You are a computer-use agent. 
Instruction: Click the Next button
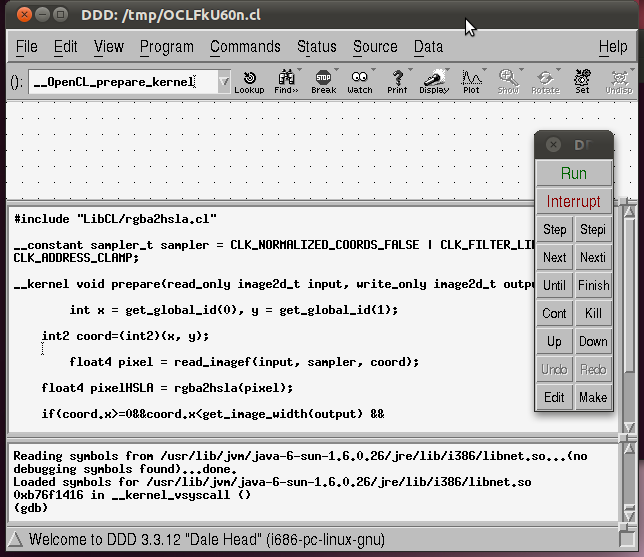pyautogui.click(x=554, y=257)
